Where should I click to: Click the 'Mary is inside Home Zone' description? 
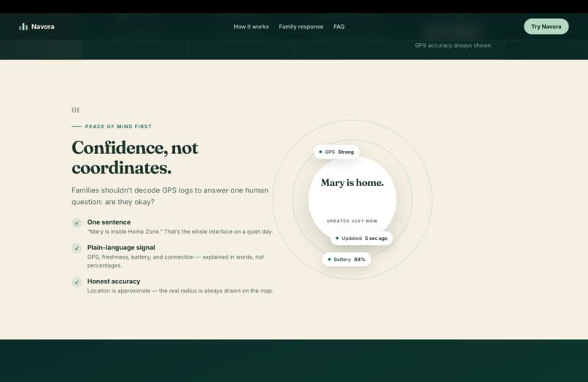click(180, 232)
